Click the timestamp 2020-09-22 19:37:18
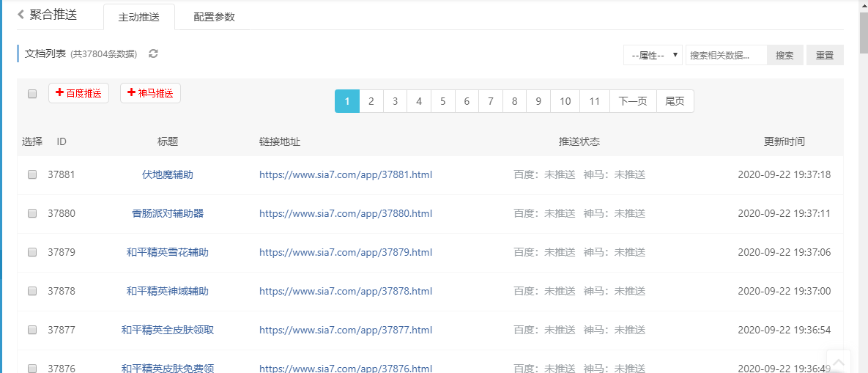The image size is (868, 373). click(x=784, y=174)
